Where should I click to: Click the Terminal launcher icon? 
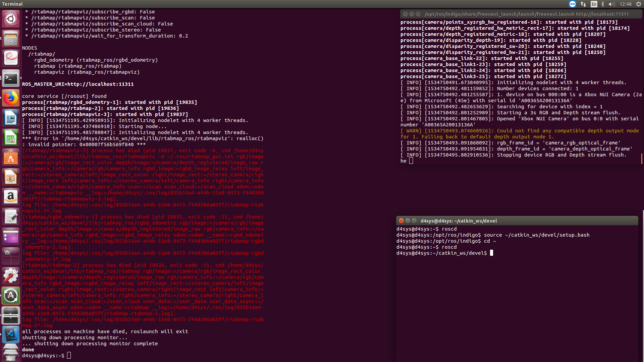[11, 78]
